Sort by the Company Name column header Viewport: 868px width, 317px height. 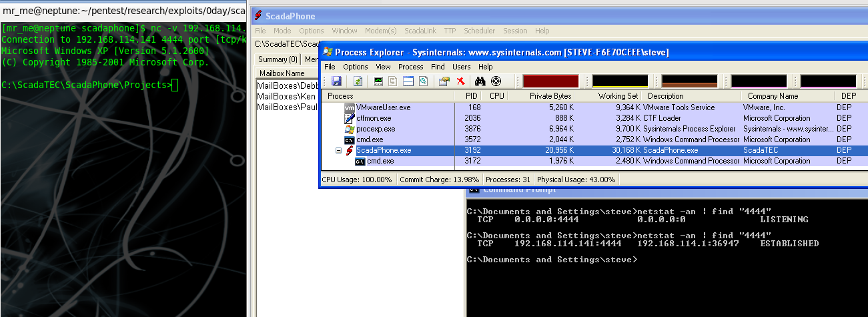(x=787, y=96)
